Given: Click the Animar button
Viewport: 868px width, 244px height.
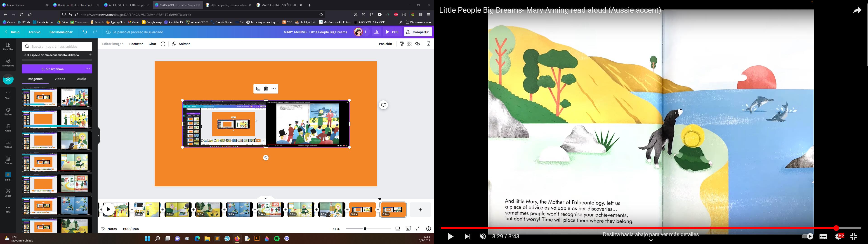Looking at the screenshot, I should click(181, 44).
